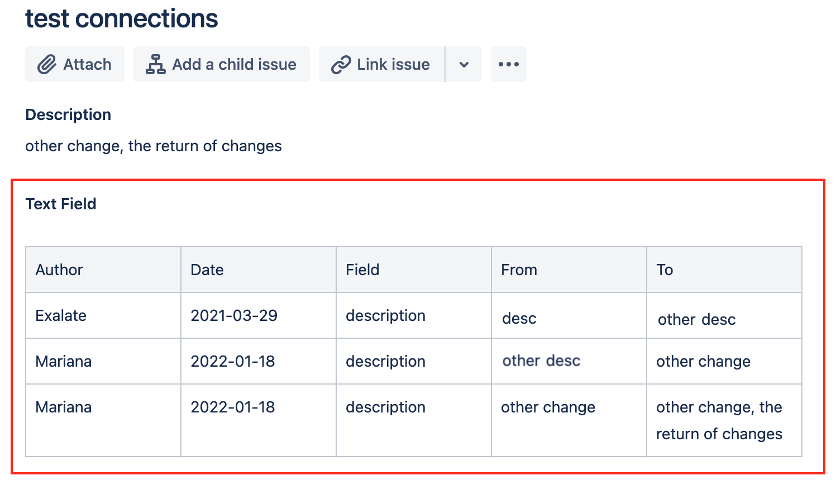Click the child issue hierarchy icon

pyautogui.click(x=155, y=65)
